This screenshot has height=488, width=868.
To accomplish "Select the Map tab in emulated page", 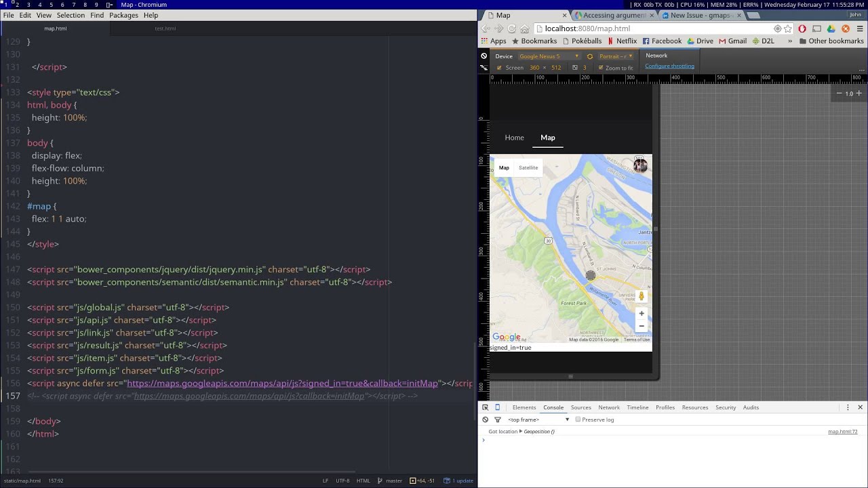I will [x=548, y=138].
